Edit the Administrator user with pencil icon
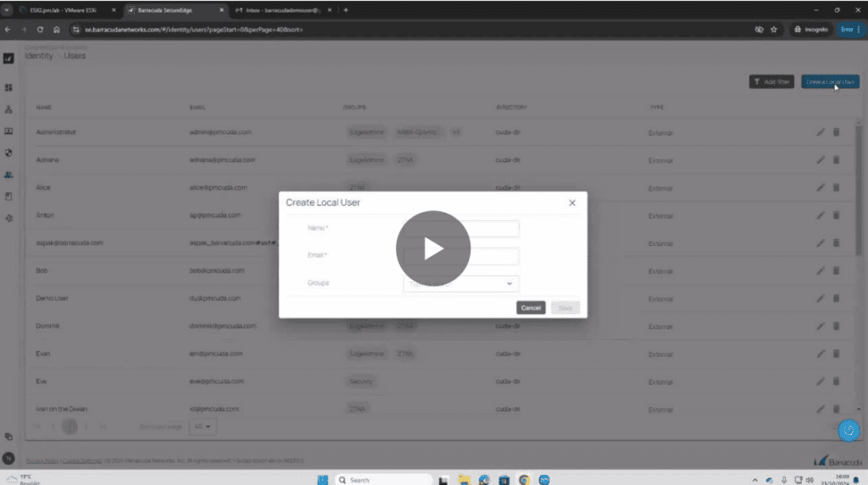The width and height of the screenshot is (868, 485). 820,132
